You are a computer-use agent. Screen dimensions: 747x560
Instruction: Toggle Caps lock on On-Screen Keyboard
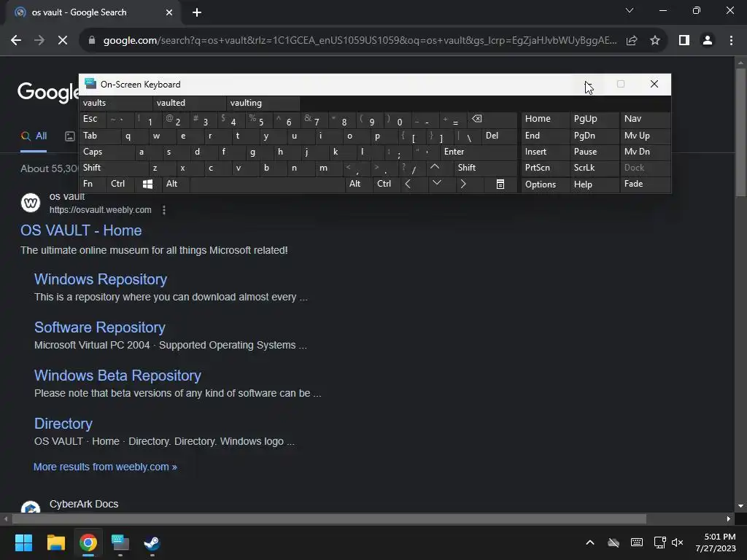click(107, 152)
